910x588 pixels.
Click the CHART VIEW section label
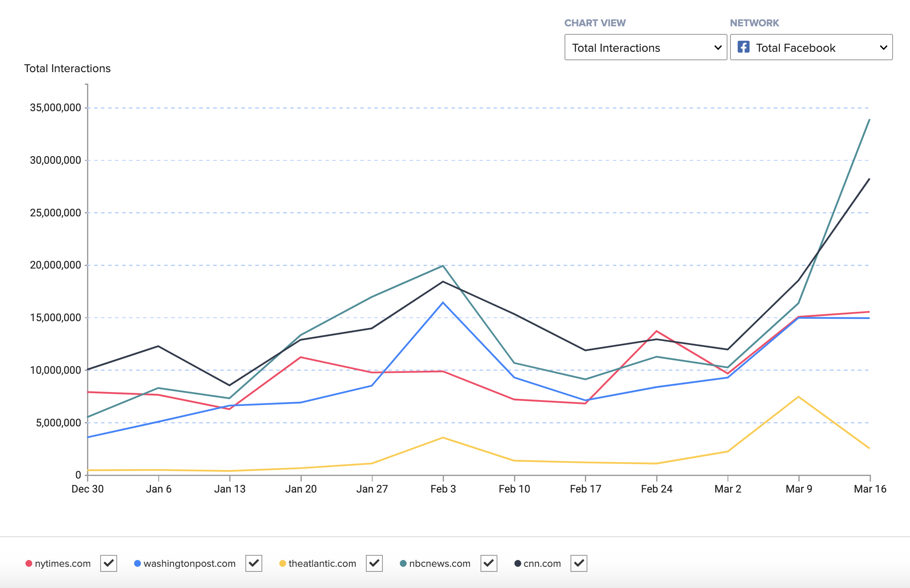(x=595, y=22)
